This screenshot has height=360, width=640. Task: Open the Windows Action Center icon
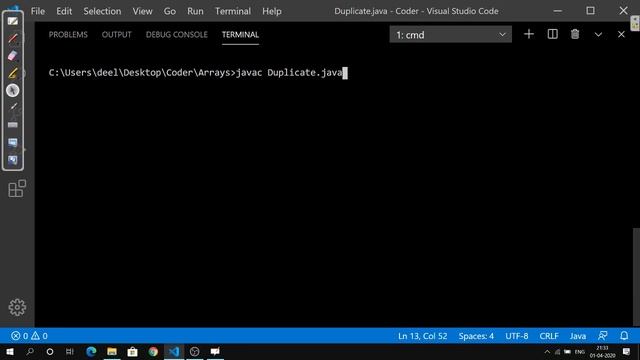point(626,351)
